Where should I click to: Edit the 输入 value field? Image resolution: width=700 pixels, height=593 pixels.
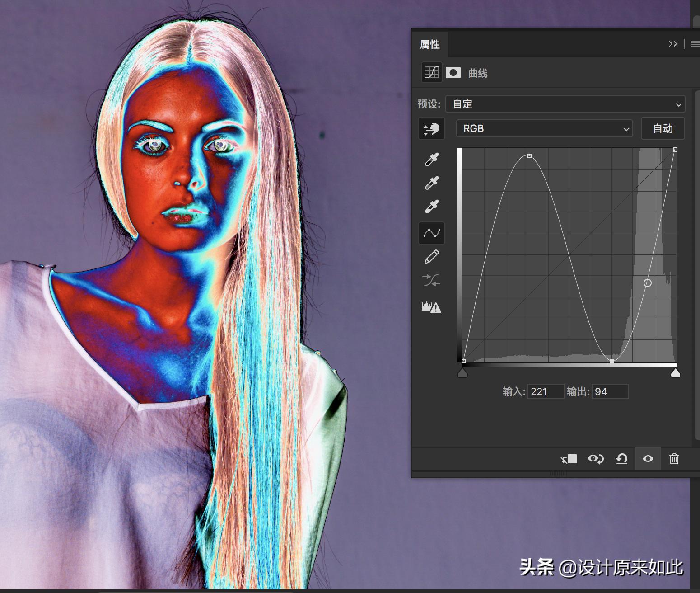coord(545,391)
